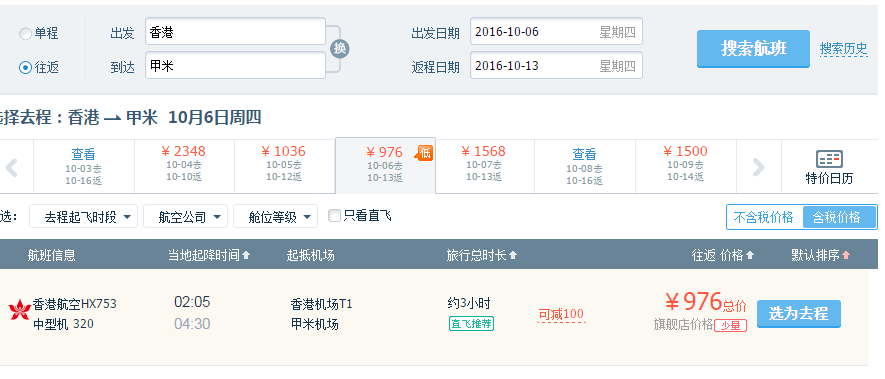Select the 10-03去 查看 date tab
The image size is (885, 379).
[x=84, y=167]
